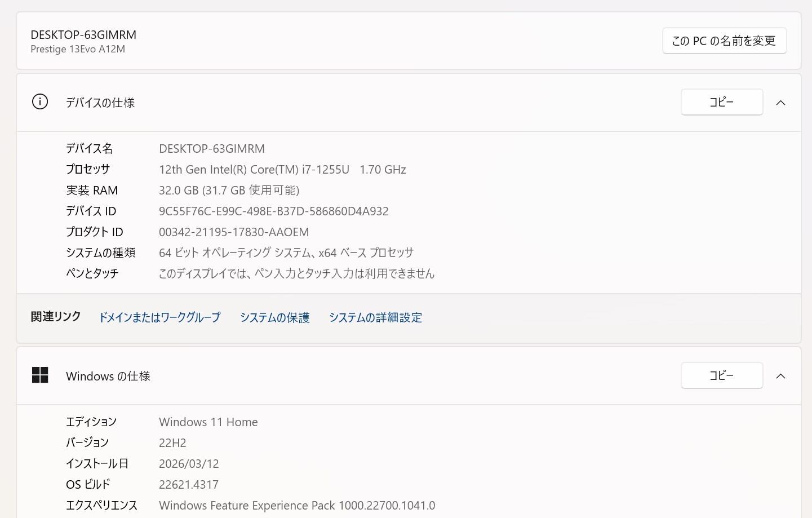Click the DESKTOP-63GIMRM title at top
The height and width of the screenshot is (518, 812).
point(83,35)
